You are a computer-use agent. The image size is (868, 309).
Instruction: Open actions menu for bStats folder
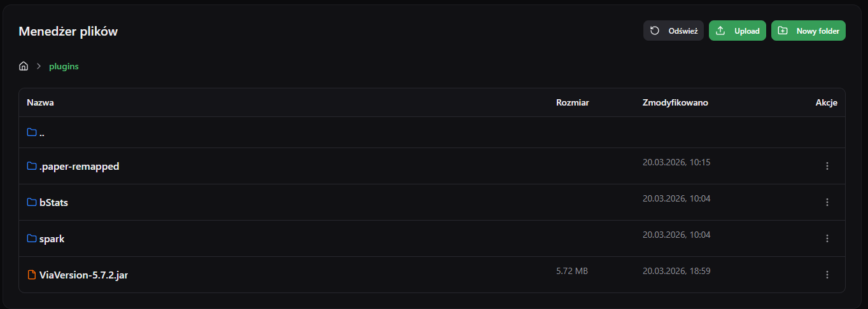click(827, 202)
